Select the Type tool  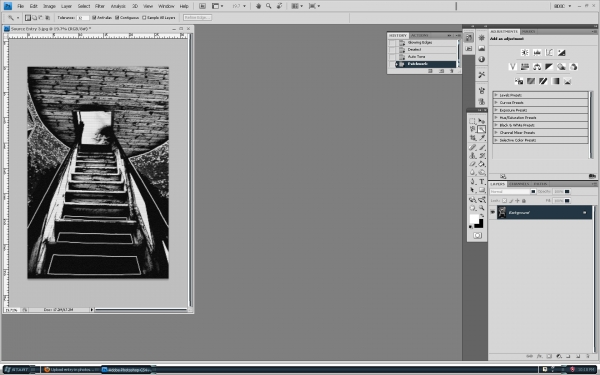[x=482, y=182]
